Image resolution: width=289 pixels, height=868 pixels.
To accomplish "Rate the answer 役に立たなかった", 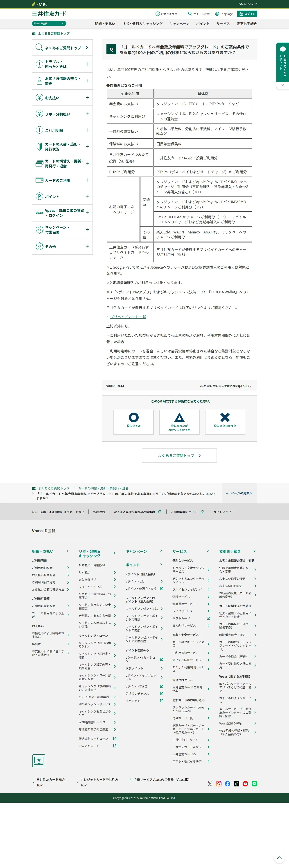I will (x=225, y=422).
